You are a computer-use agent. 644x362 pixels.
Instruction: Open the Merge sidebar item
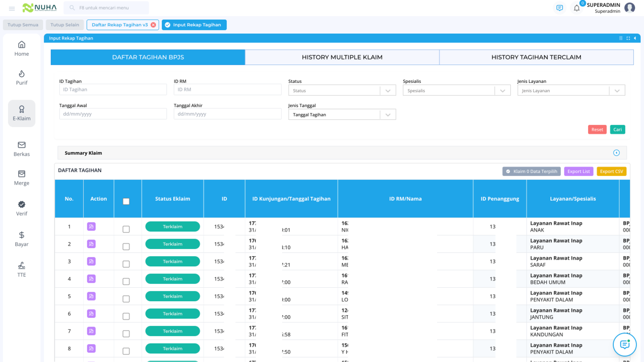[x=22, y=178]
